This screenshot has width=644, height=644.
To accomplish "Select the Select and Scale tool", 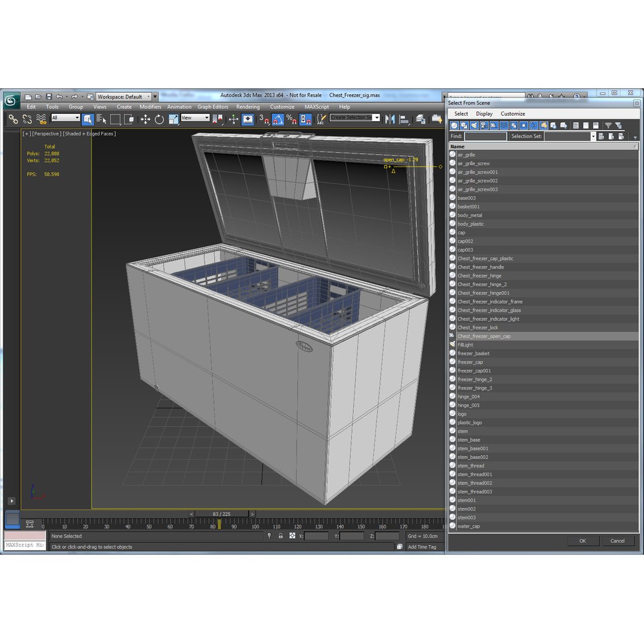I will (174, 119).
